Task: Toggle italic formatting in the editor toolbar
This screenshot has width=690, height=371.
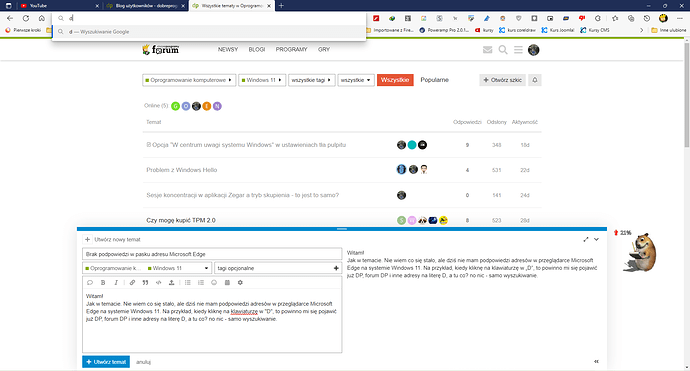Action: (x=116, y=283)
